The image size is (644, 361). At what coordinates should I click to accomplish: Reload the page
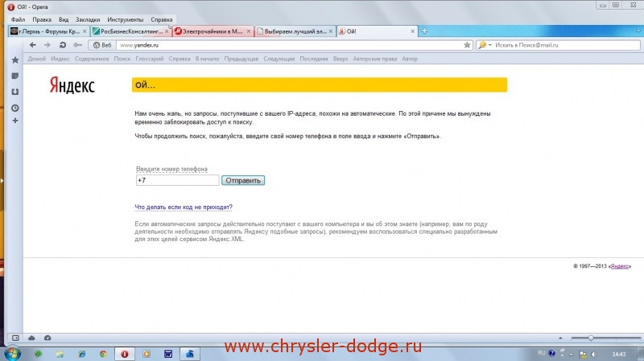[63, 45]
